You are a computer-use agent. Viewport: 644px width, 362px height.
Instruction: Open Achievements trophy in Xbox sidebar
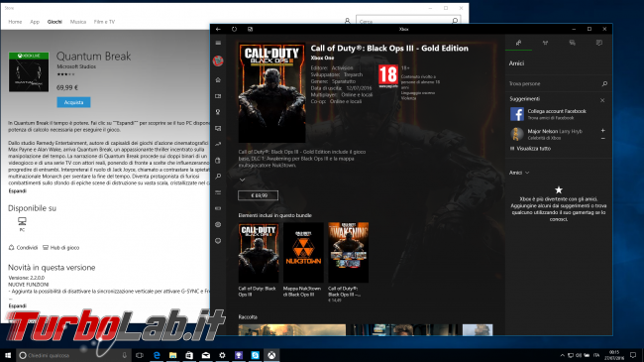[218, 112]
